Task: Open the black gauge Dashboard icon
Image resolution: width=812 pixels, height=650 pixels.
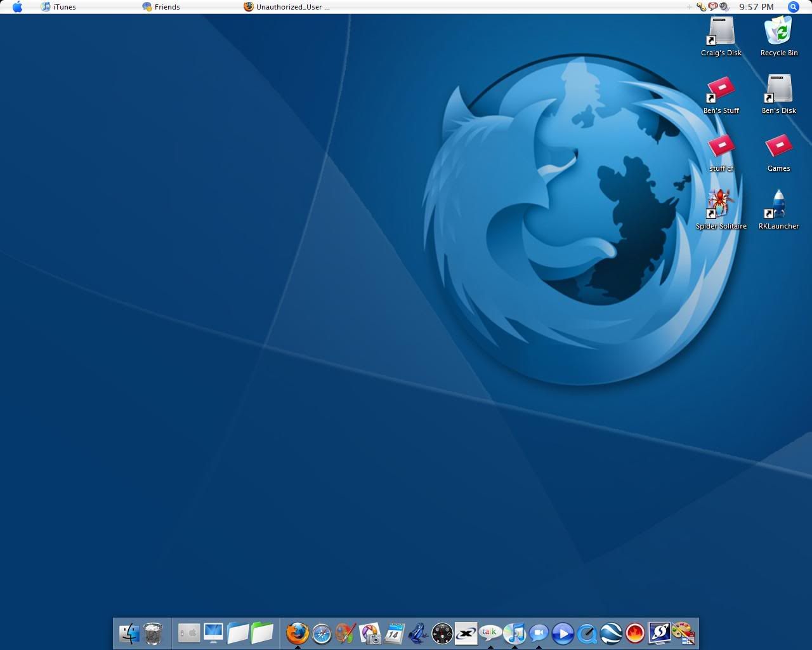Action: (x=442, y=633)
